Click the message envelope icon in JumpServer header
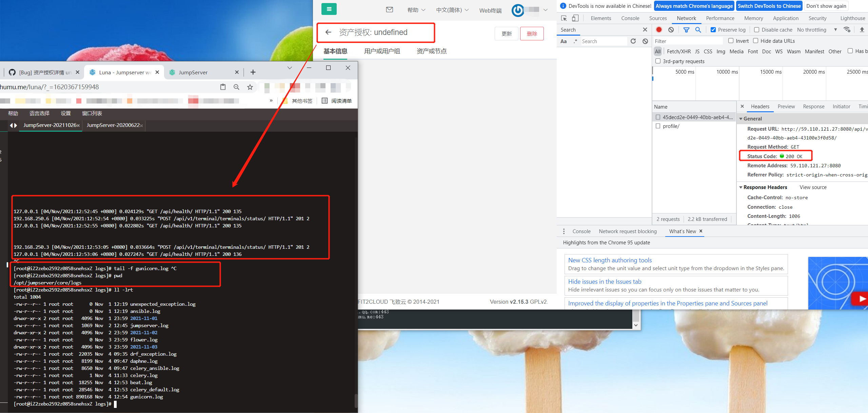The width and height of the screenshot is (868, 413). coord(389,10)
